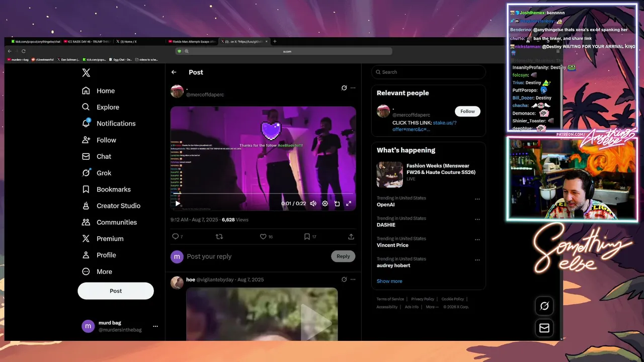Click the murd bag account avatar
Image resolution: width=644 pixels, height=362 pixels.
88,326
